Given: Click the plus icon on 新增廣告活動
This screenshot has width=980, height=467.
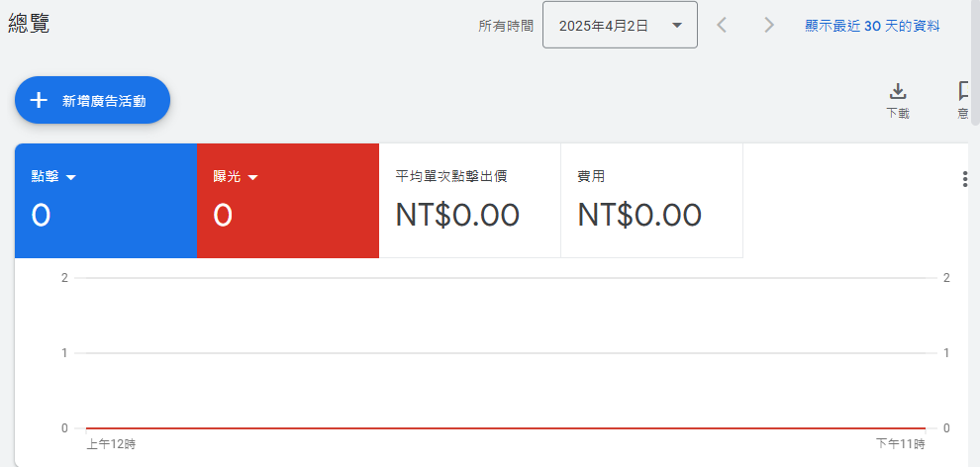Looking at the screenshot, I should pyautogui.click(x=39, y=101).
